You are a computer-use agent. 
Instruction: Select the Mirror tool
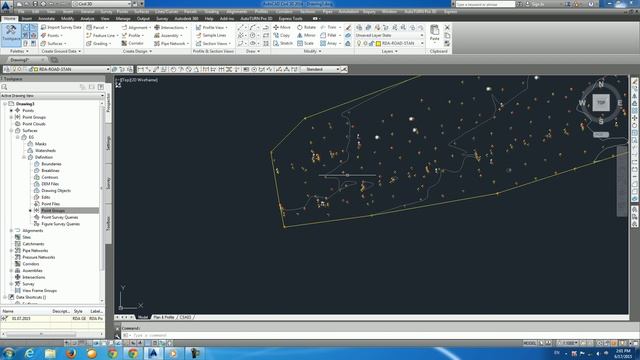306,36
